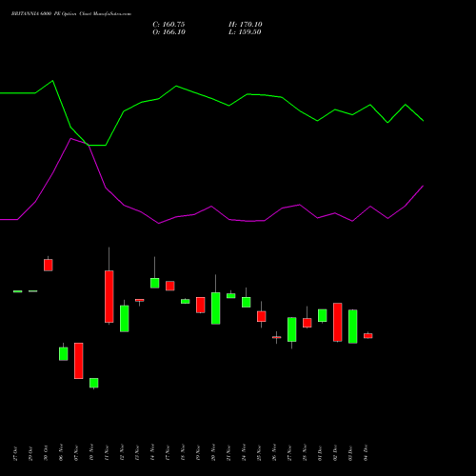Click the 27 Oct date label
Screen dimensions: 476x476
click(15, 453)
